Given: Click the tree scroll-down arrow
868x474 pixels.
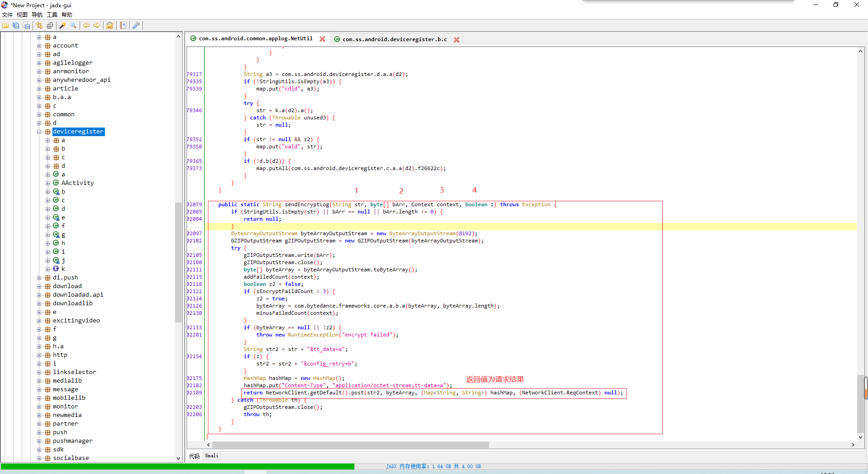Looking at the screenshot, I should 178,458.
